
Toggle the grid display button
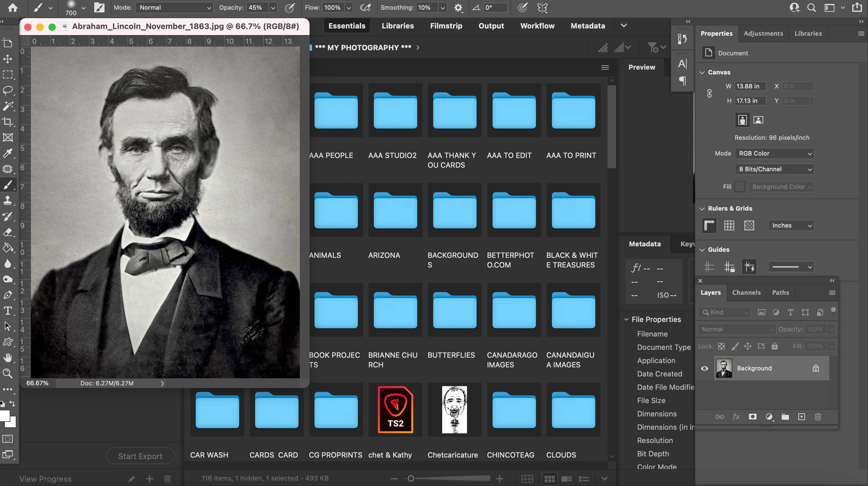[729, 226]
